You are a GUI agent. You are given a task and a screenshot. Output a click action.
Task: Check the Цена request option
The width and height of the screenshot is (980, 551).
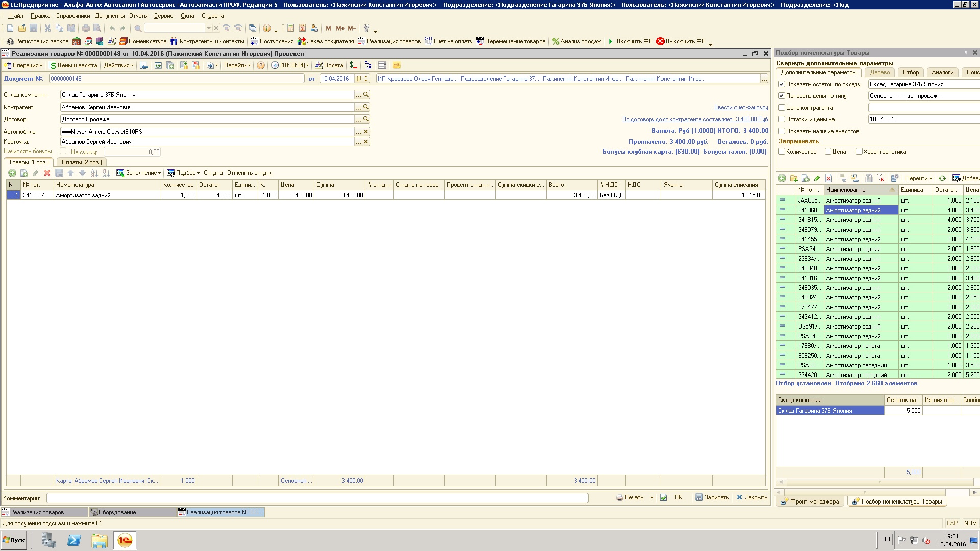pyautogui.click(x=828, y=152)
